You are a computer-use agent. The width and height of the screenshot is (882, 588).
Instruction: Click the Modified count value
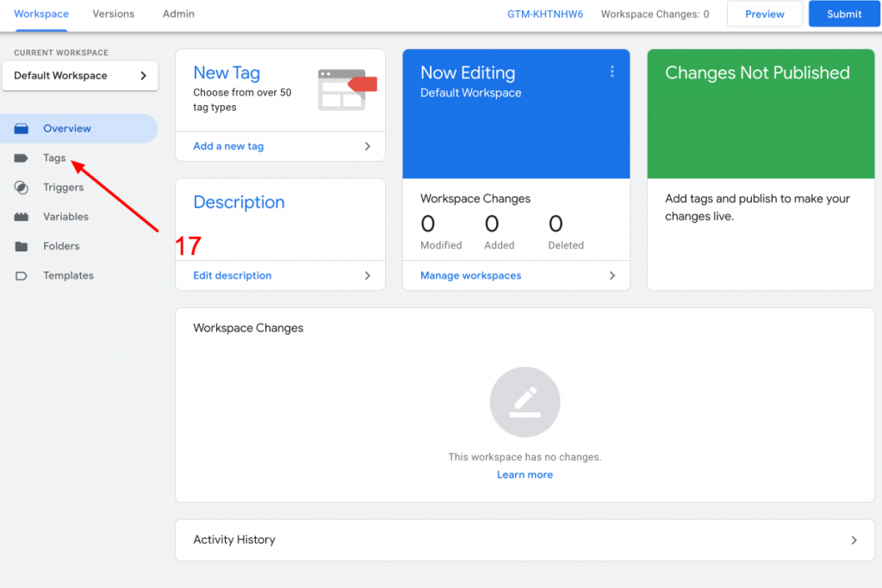[x=427, y=224]
